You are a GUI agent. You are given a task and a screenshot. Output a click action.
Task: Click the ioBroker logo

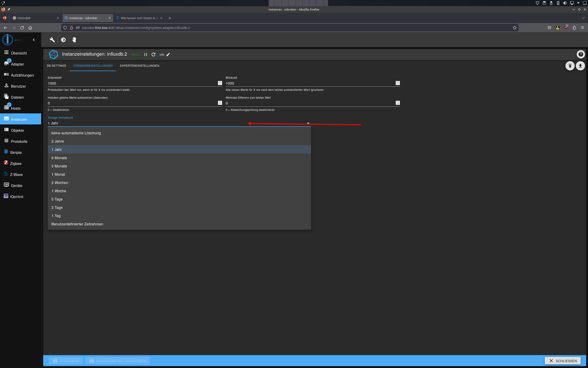point(7,40)
